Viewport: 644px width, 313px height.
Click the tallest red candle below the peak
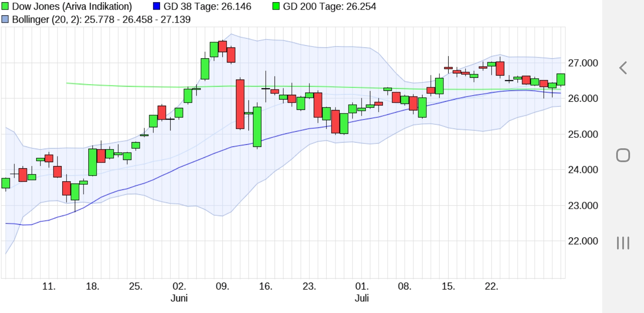pyautogui.click(x=240, y=104)
